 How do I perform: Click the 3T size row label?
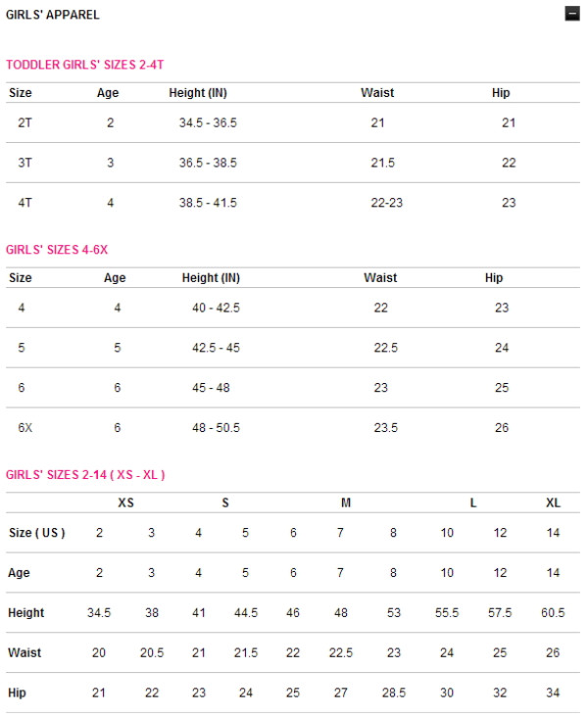tap(24, 163)
